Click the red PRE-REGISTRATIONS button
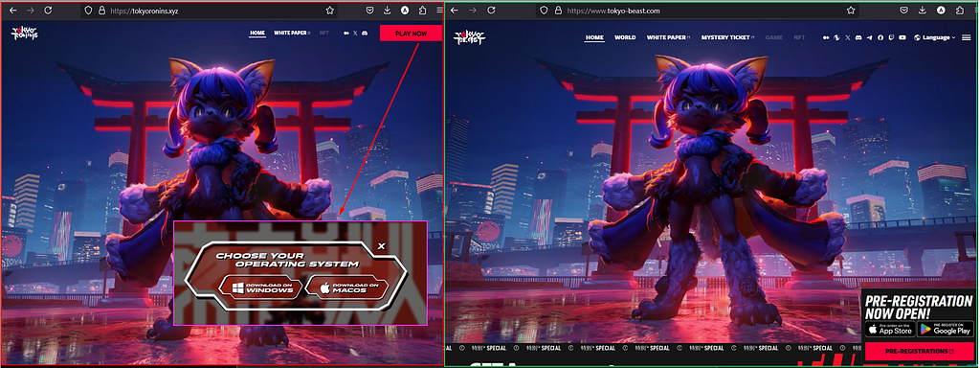The image size is (980, 368). 920,351
